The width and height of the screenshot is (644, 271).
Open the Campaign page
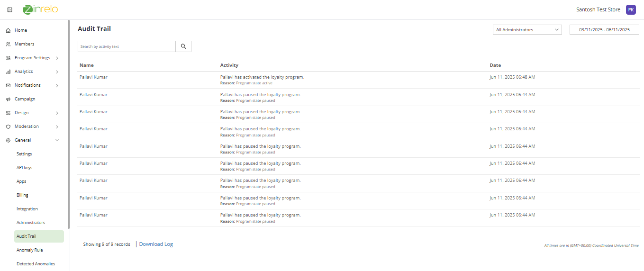[x=25, y=99]
